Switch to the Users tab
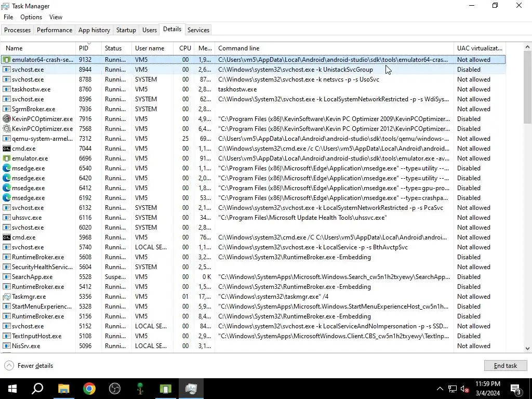The height and width of the screenshot is (399, 532). (x=150, y=30)
